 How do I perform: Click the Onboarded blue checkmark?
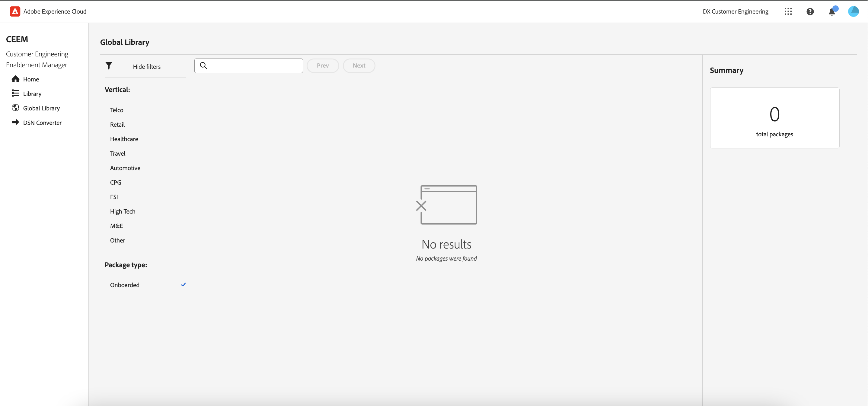click(183, 284)
